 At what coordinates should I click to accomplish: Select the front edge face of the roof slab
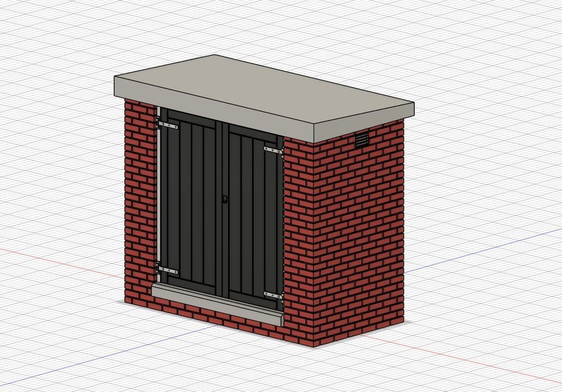coord(214,109)
